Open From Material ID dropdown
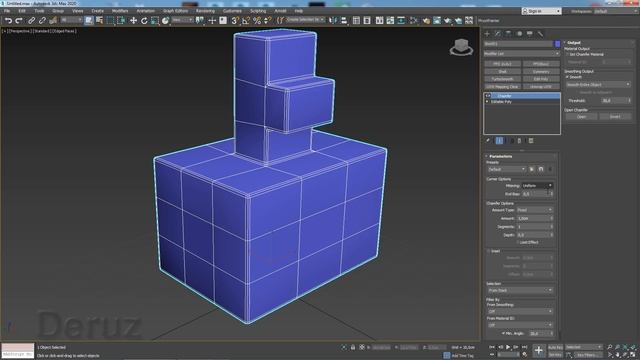Image resolution: width=640 pixels, height=360 pixels. (520, 325)
